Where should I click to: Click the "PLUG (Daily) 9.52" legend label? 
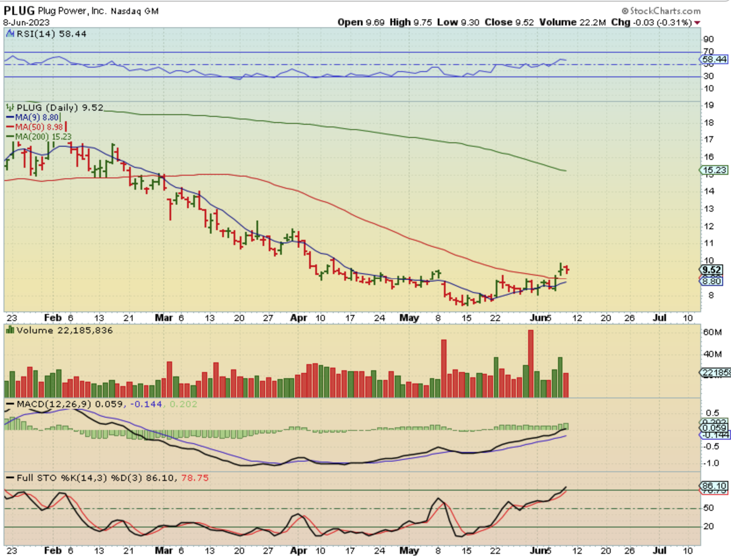60,108
